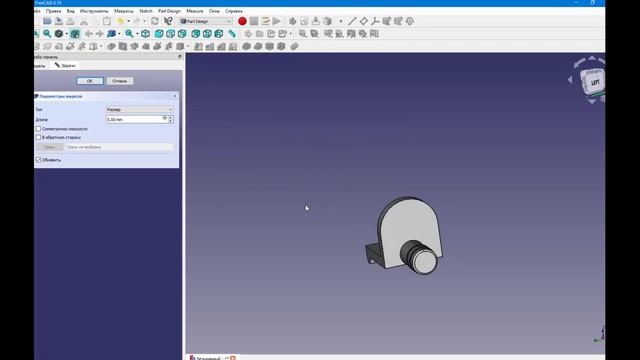Click the create group folder icon
The width and height of the screenshot is (640, 360).
coord(260,34)
